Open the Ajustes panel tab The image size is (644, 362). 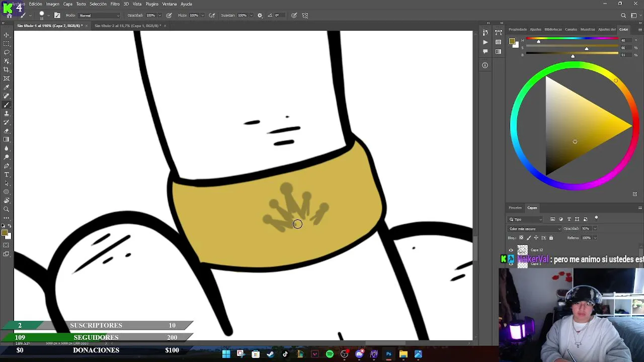(x=536, y=29)
